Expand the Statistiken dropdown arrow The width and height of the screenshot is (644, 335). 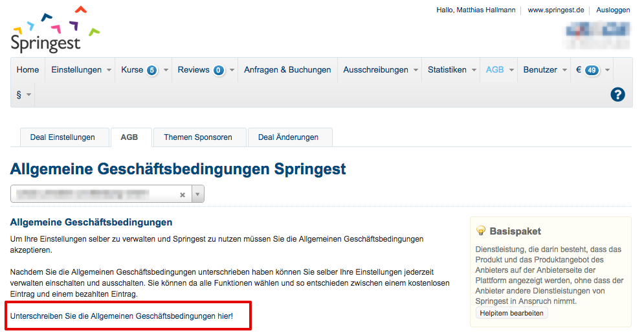[x=474, y=70]
